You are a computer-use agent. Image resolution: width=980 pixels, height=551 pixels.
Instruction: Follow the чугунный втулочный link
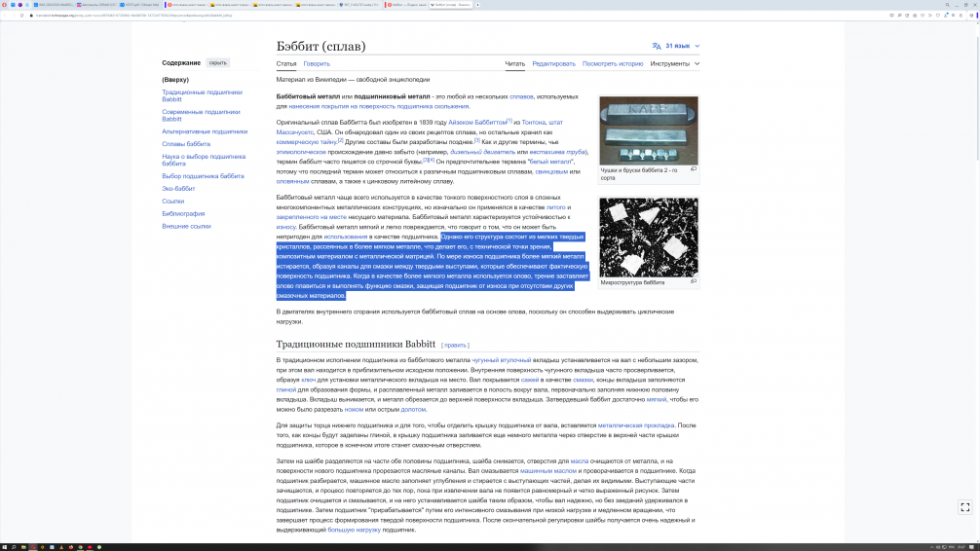(502, 360)
